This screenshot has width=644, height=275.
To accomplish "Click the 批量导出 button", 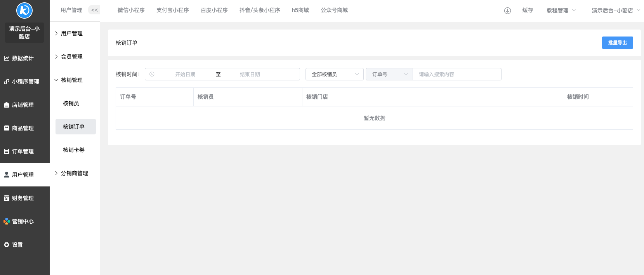I will click(618, 43).
